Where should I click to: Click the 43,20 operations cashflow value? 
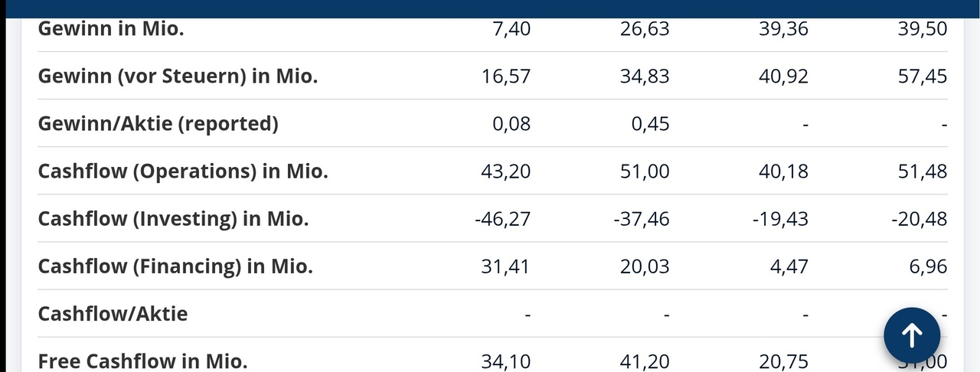point(506,171)
